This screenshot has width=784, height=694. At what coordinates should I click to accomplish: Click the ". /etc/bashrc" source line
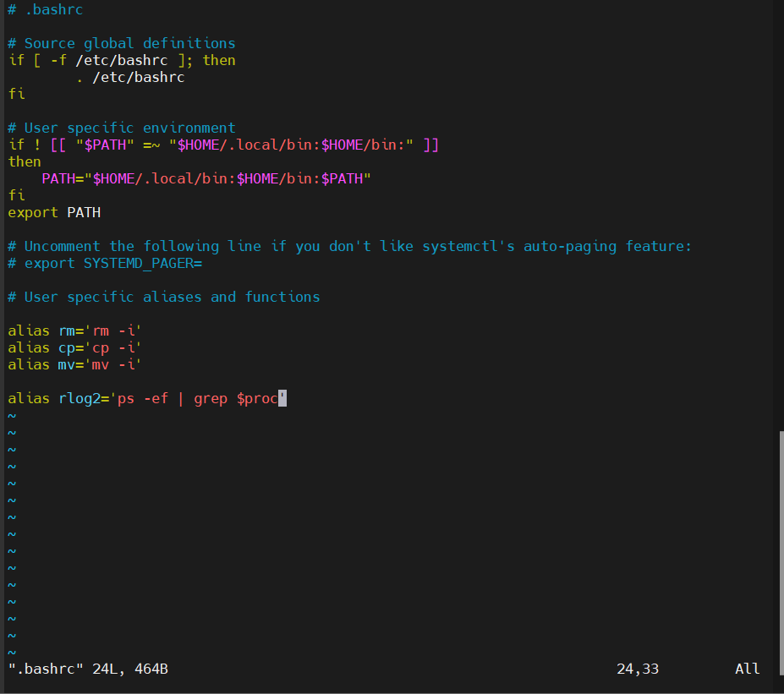pyautogui.click(x=130, y=78)
